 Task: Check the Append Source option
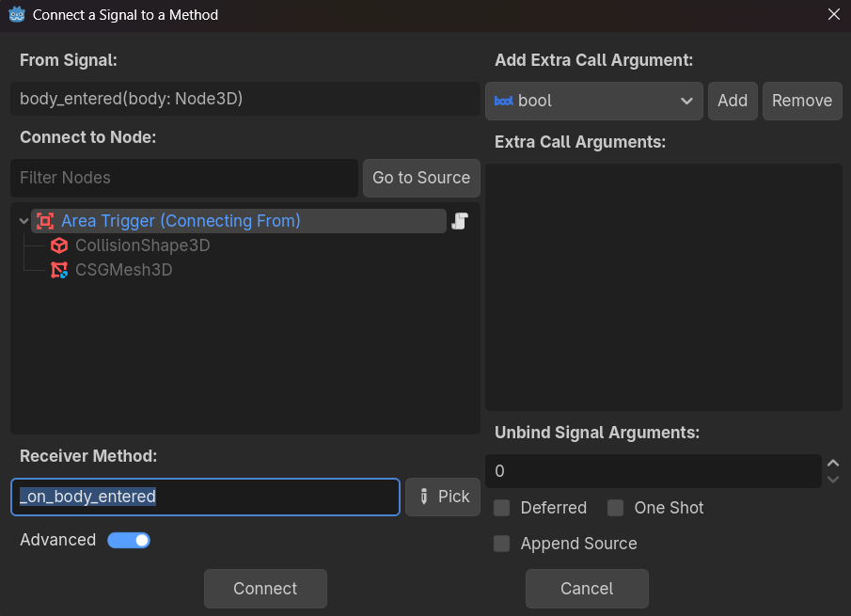coord(502,544)
